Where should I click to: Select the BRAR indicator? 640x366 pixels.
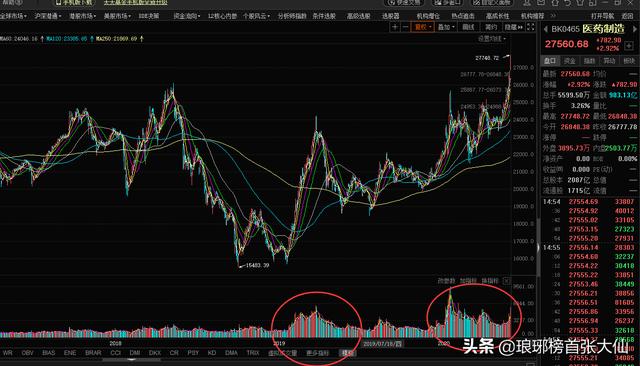(x=93, y=353)
